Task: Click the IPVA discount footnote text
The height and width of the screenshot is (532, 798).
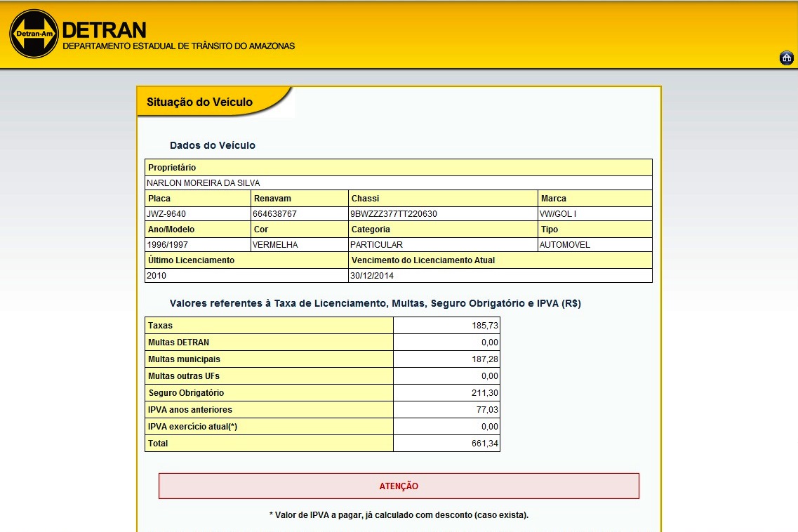Action: 399,515
